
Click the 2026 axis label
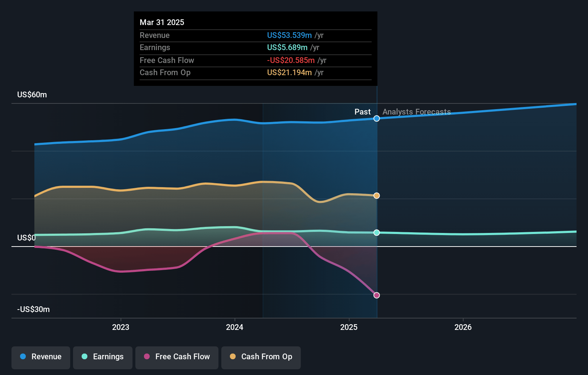(x=463, y=327)
